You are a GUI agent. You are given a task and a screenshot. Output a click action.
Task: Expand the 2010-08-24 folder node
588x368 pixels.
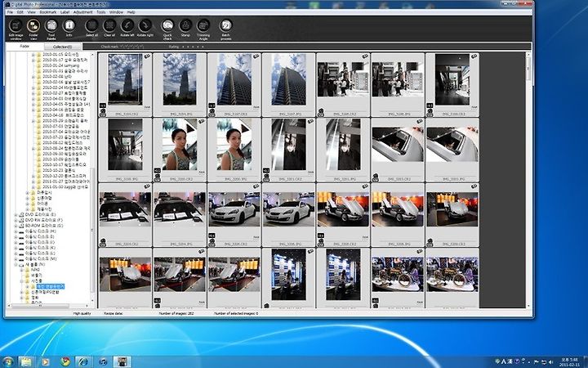tap(33, 148)
